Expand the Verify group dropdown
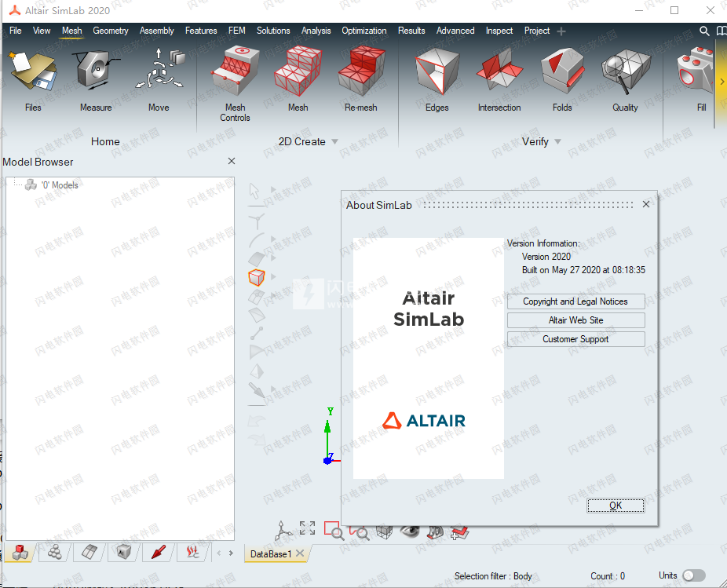The height and width of the screenshot is (588, 727). point(557,141)
